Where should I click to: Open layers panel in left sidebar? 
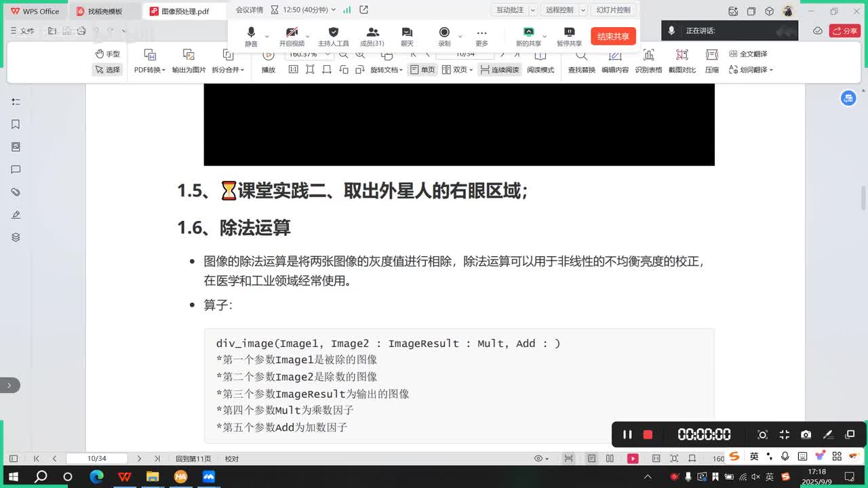[x=16, y=237]
